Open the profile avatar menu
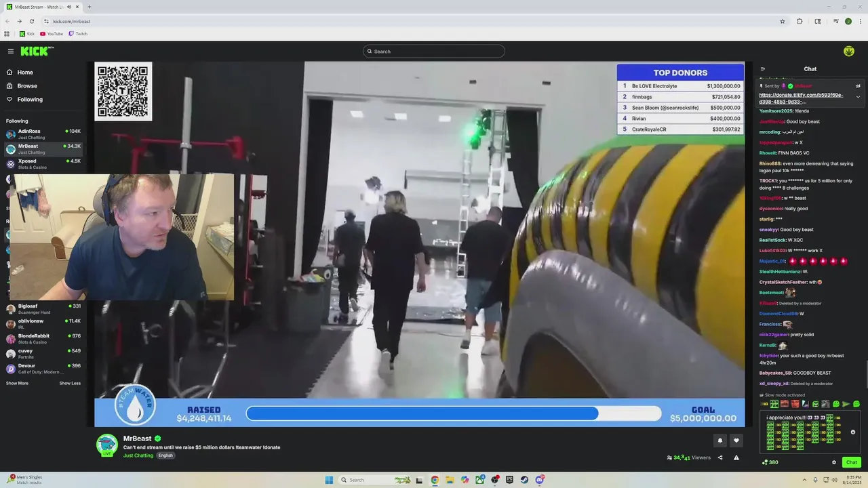Screen dimensions: 868x488 [x=849, y=51]
